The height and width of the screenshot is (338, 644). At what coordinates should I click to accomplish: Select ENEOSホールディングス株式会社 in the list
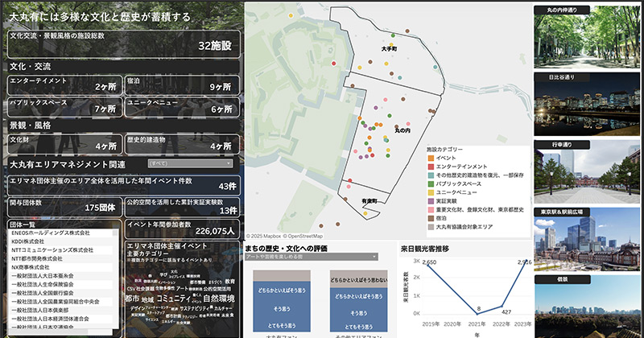click(60, 233)
